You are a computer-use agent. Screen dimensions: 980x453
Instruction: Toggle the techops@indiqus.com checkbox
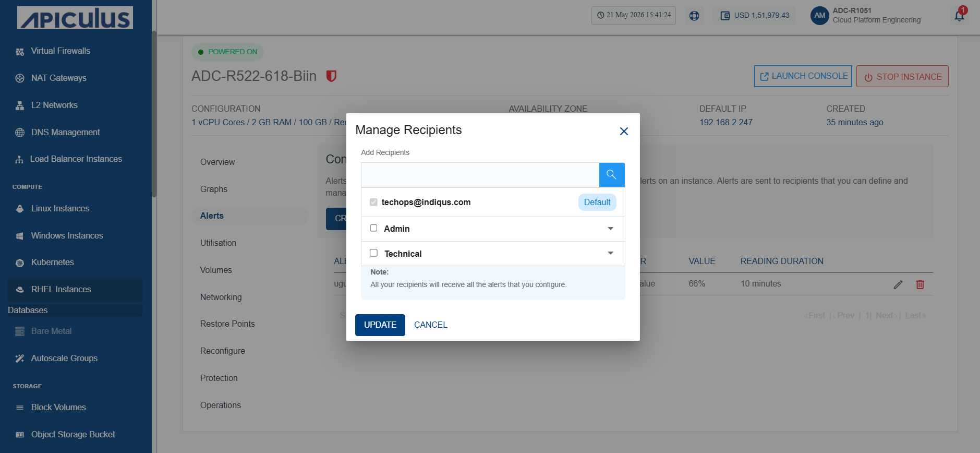tap(373, 202)
